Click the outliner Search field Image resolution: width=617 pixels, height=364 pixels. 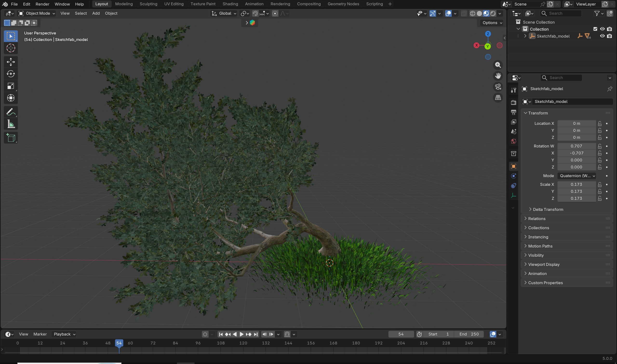coord(561,13)
